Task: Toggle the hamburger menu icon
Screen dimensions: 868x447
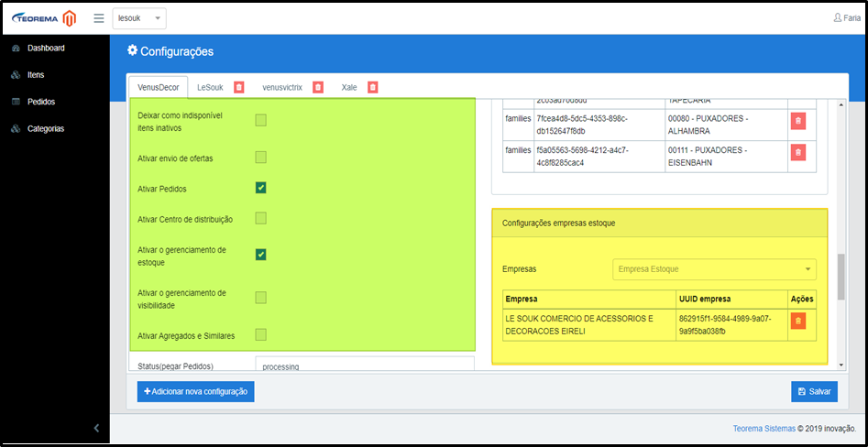Action: 99,18
